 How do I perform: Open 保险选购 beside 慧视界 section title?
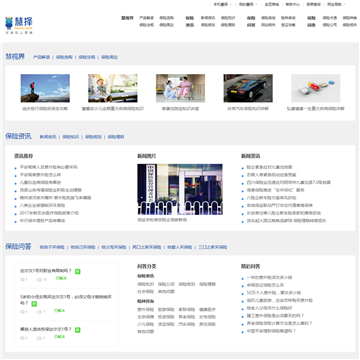pyautogui.click(x=64, y=57)
